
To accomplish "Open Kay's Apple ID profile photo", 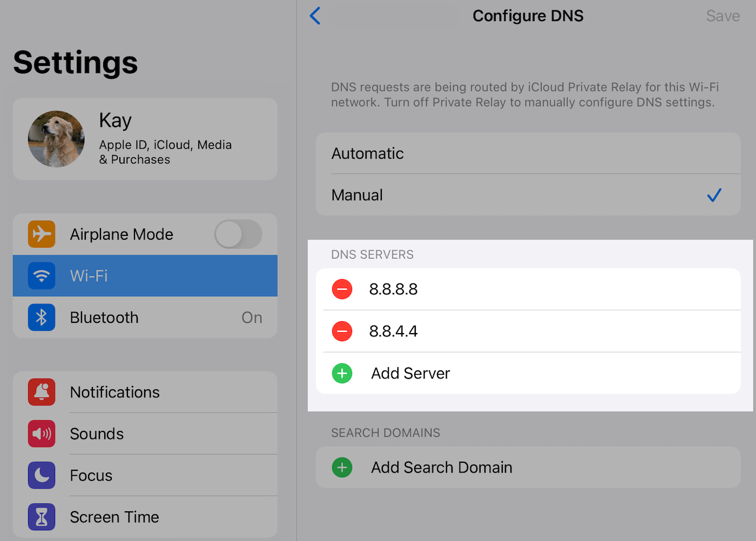I will (56, 139).
